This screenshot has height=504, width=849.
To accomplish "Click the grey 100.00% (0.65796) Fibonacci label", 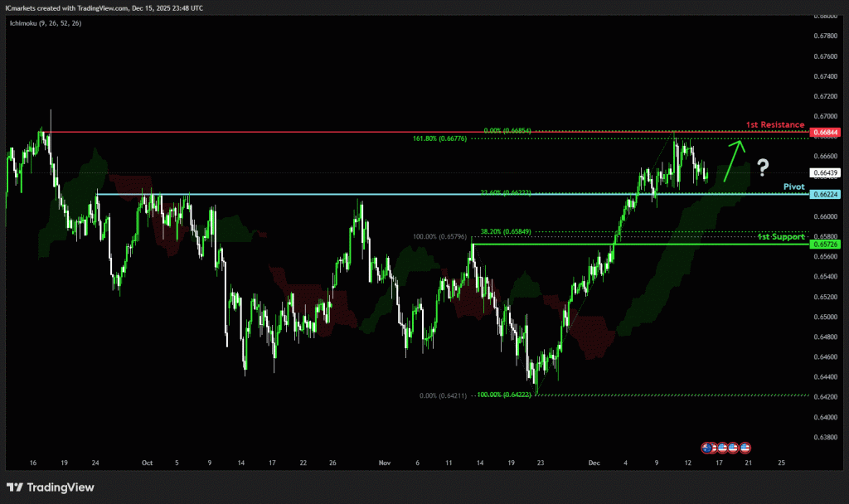I will (442, 237).
